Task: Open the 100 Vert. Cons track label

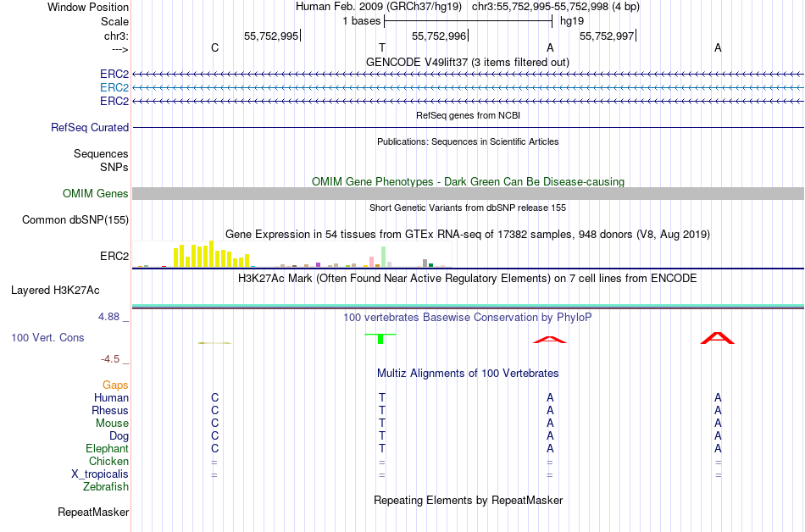Action: 47,337
